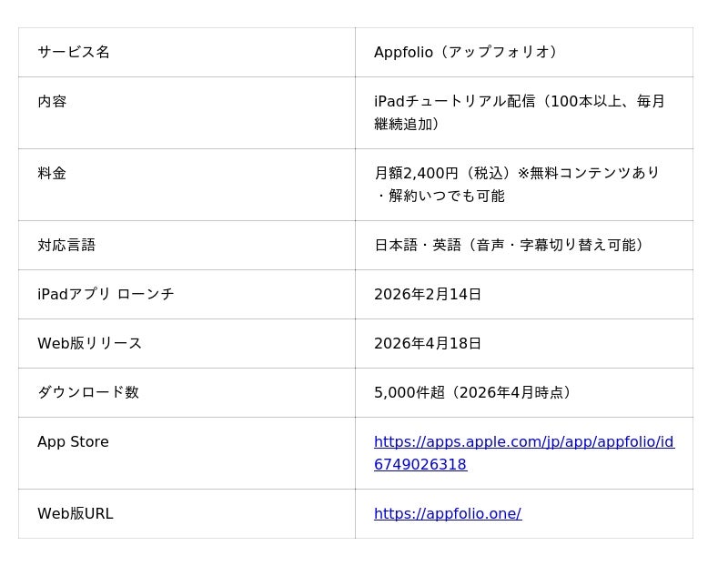This screenshot has width=728, height=566.
Task: Click the ダウンロード数 row label
Action: click(88, 393)
